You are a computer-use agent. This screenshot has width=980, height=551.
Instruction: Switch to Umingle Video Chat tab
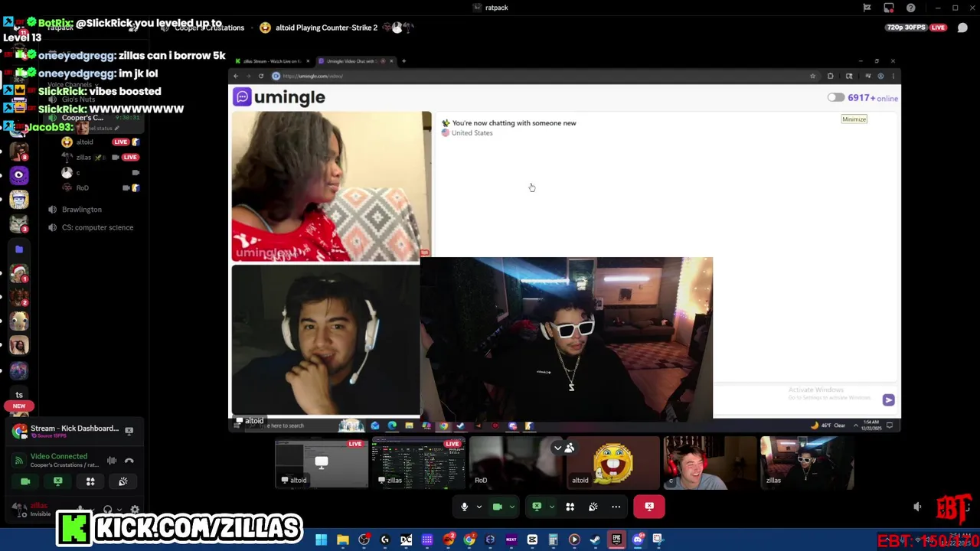tap(356, 61)
